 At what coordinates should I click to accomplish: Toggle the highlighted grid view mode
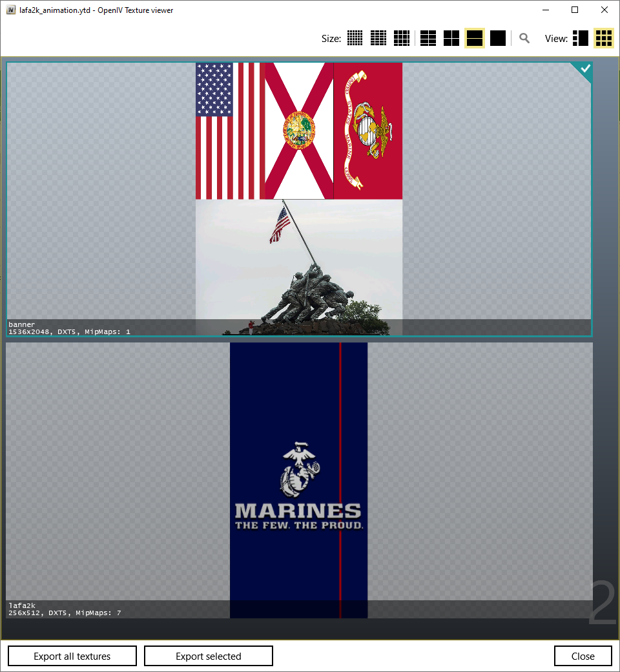(604, 38)
